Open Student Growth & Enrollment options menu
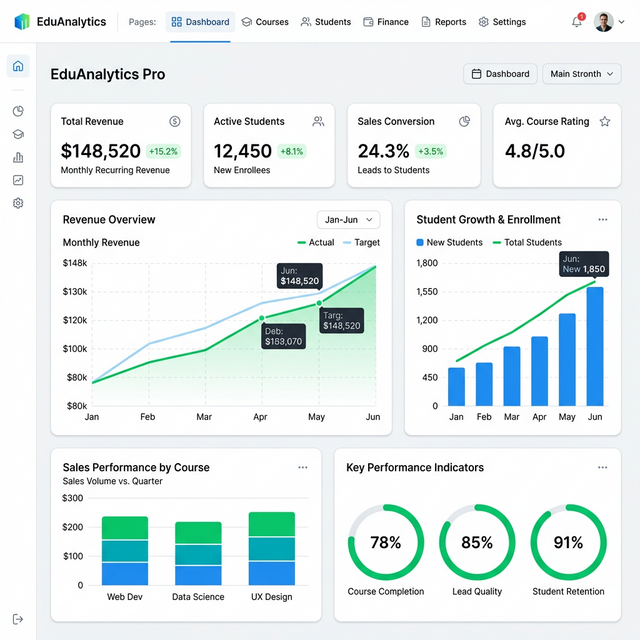Image resolution: width=640 pixels, height=640 pixels. (x=602, y=220)
